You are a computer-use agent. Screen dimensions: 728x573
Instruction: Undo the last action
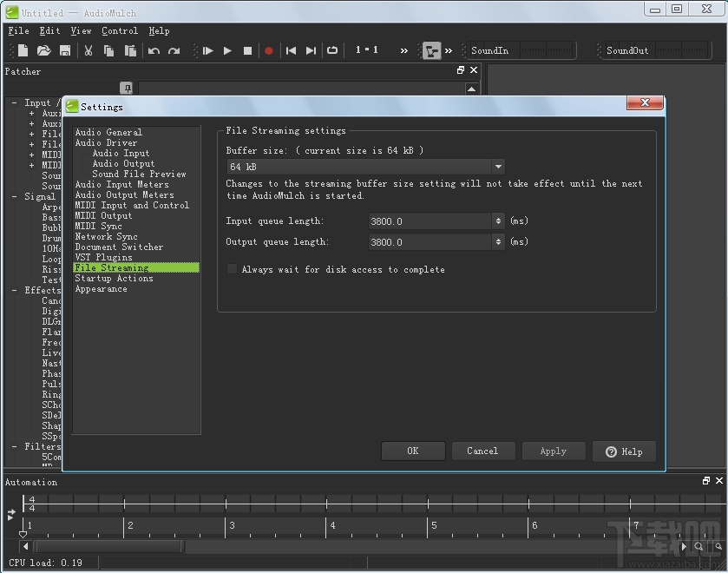(154, 50)
